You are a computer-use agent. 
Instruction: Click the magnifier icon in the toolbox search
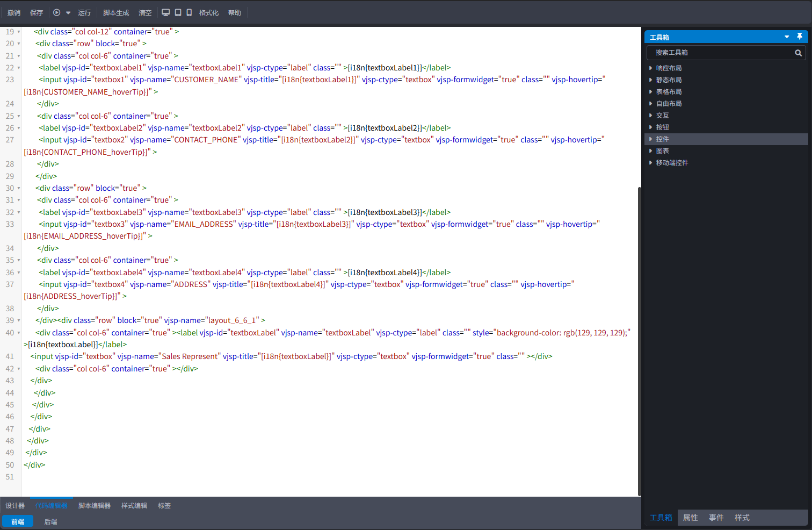(798, 53)
